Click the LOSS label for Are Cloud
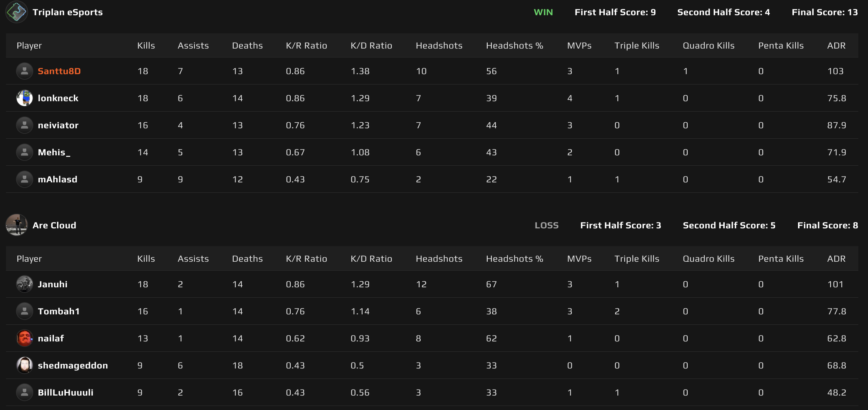The image size is (868, 410). pyautogui.click(x=547, y=225)
